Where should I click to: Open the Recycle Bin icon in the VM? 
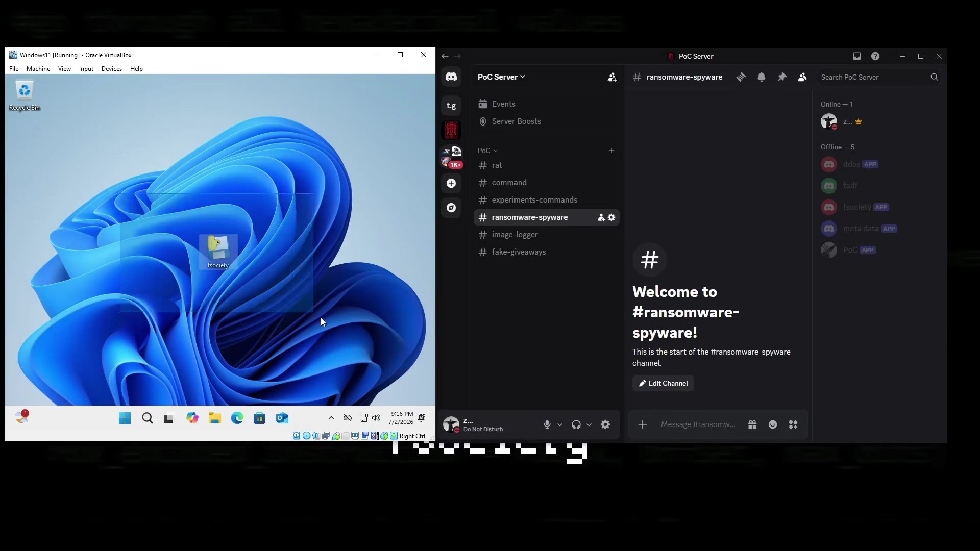pyautogui.click(x=24, y=96)
